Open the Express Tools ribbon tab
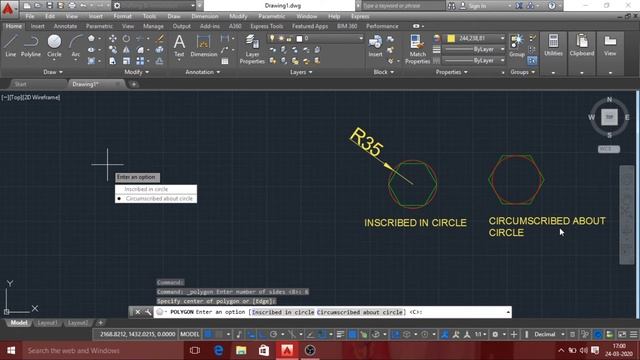This screenshot has height=360, width=640. tap(267, 26)
